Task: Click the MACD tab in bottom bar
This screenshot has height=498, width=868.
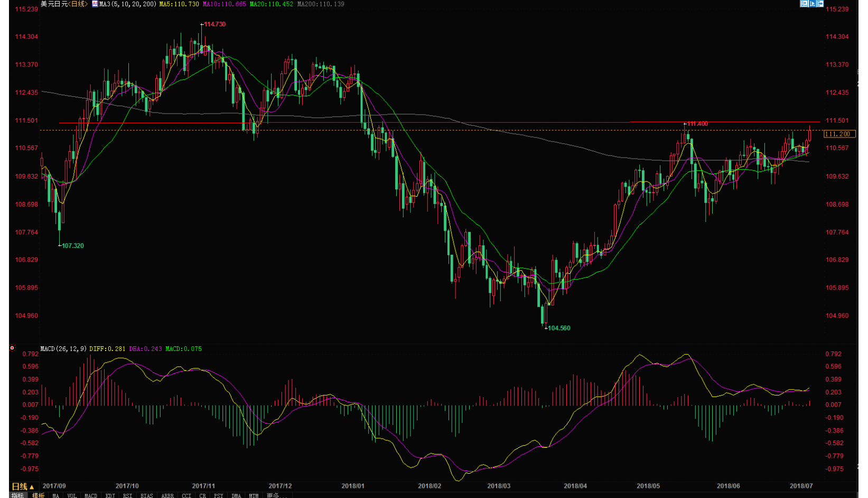Action: 91,495
